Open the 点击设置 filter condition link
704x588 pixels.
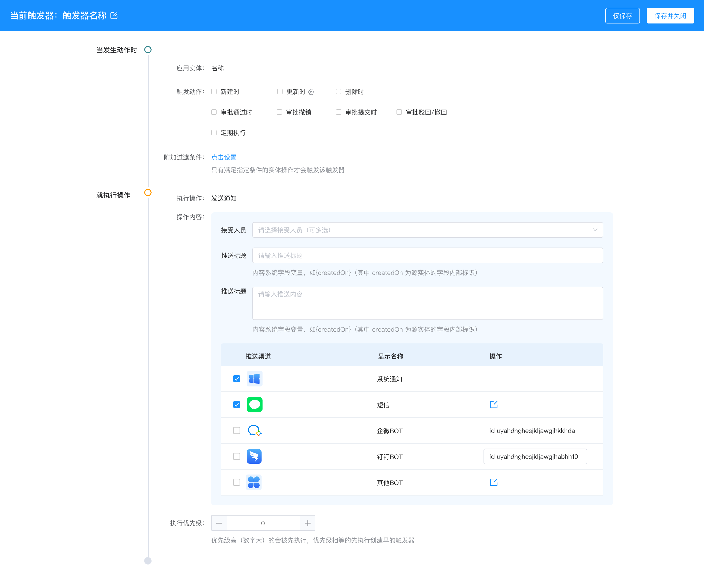[224, 157]
